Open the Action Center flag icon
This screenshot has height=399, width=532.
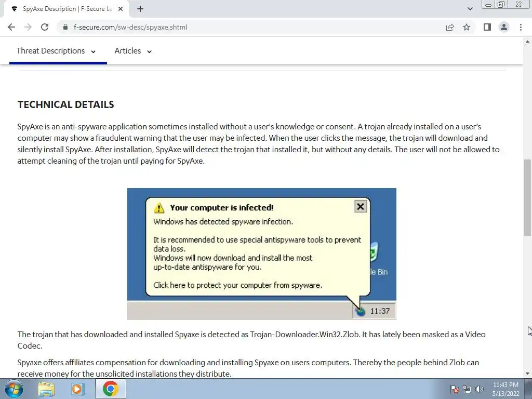coord(454,389)
